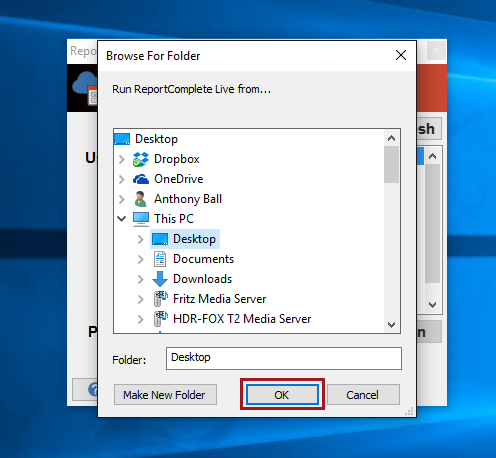
Task: Expand the Documents folder chevron
Action: point(141,259)
